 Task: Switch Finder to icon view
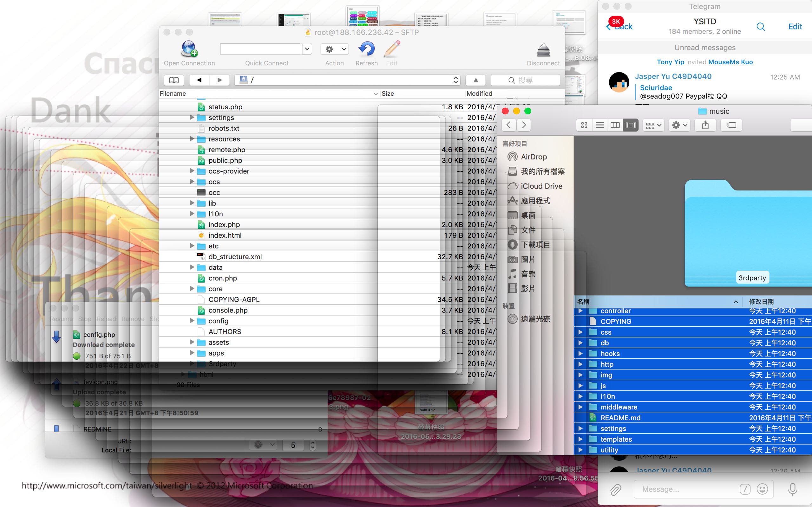point(584,125)
